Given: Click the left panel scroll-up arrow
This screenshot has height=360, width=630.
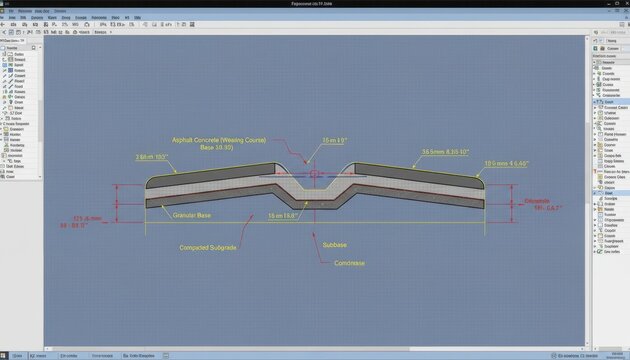Looking at the screenshot, I should [x=40, y=48].
